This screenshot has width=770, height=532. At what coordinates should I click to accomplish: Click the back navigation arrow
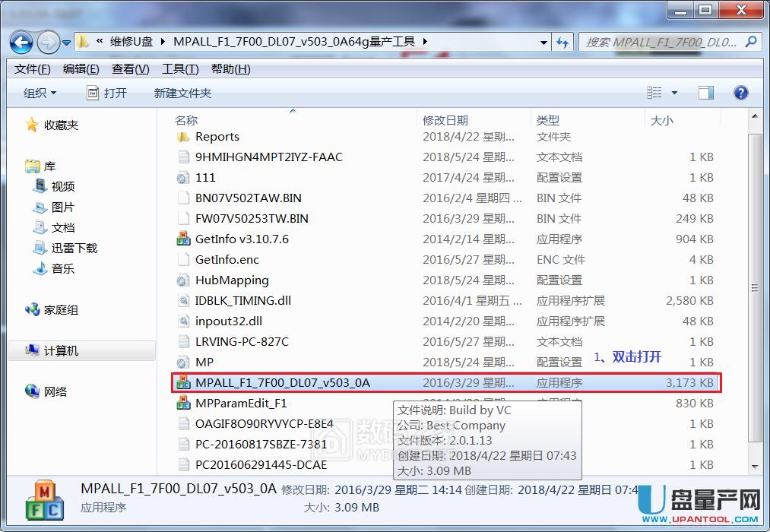22,42
